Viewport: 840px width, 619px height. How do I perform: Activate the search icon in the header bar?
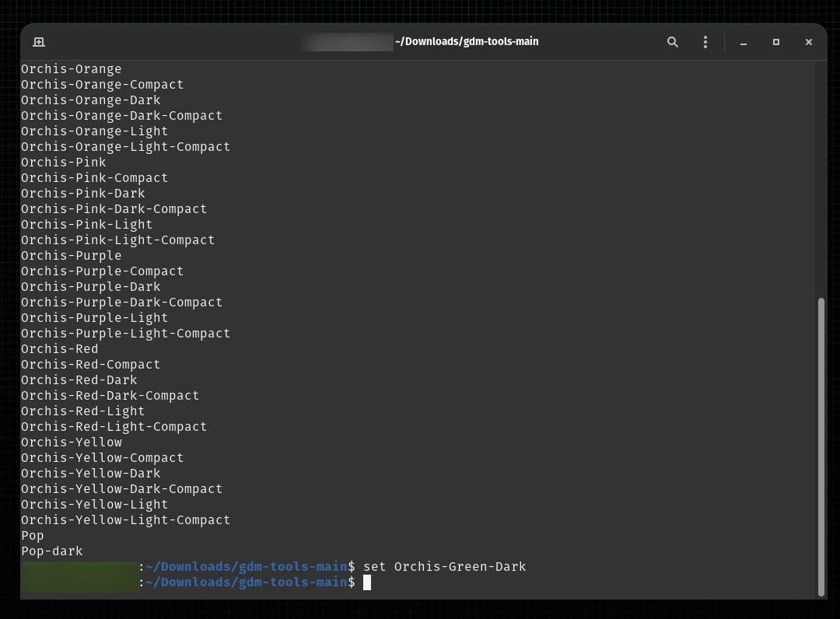tap(672, 41)
